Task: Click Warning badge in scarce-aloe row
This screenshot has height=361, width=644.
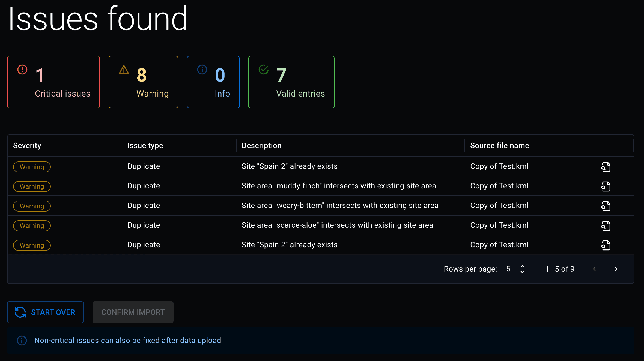Action: [32, 226]
